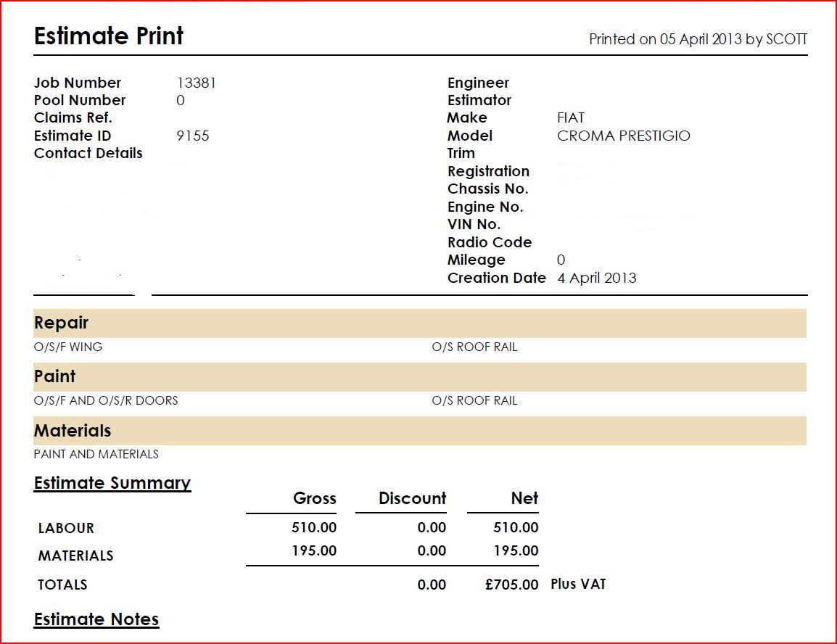Click the Claims Ref. label
The height and width of the screenshot is (644, 837).
pyautogui.click(x=73, y=118)
